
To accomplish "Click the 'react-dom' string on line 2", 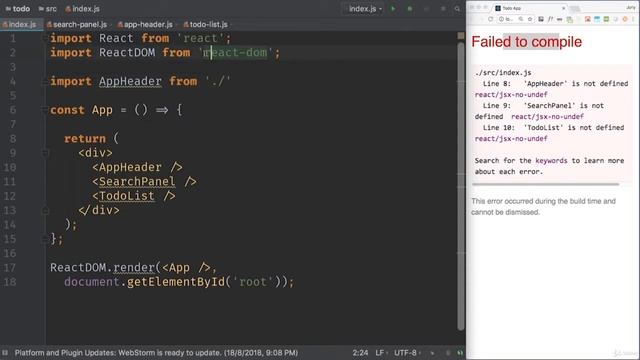I will coord(236,53).
